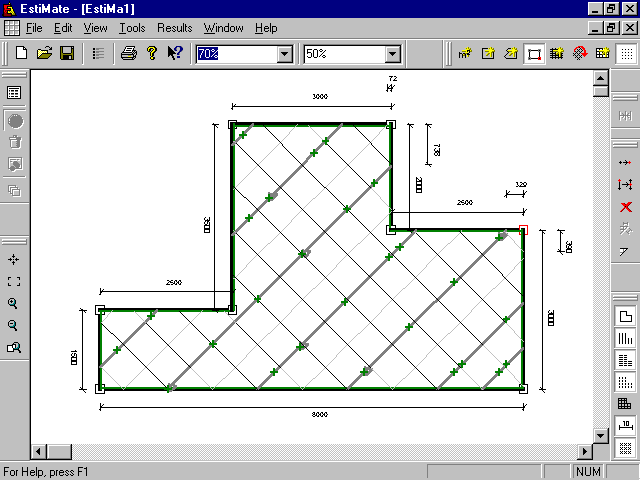
Task: Open the Edit menu
Action: [x=63, y=28]
